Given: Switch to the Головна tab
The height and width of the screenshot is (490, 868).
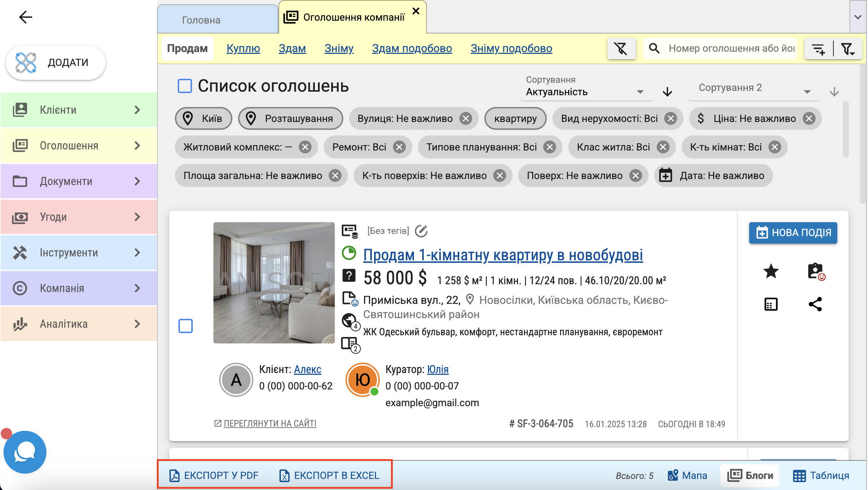Looking at the screenshot, I should [x=218, y=20].
